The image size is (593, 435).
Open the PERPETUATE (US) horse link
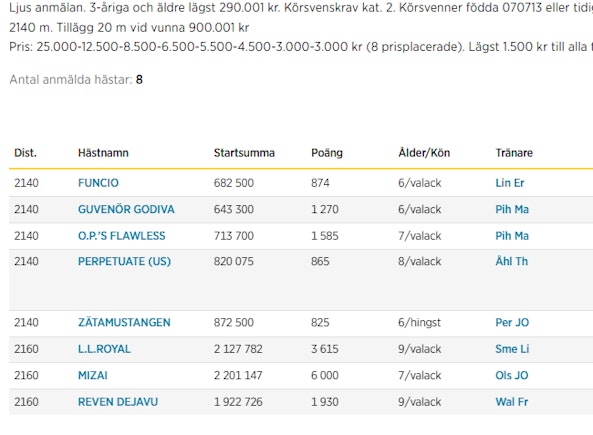coord(124,261)
